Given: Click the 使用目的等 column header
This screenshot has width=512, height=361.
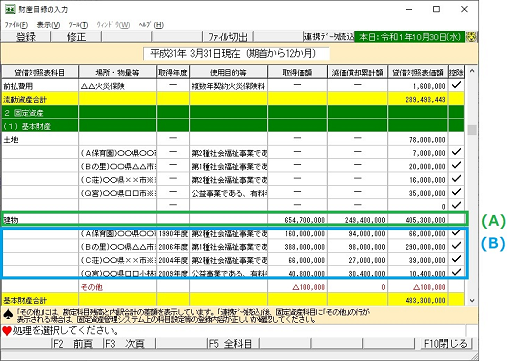Looking at the screenshot, I should (229, 72).
